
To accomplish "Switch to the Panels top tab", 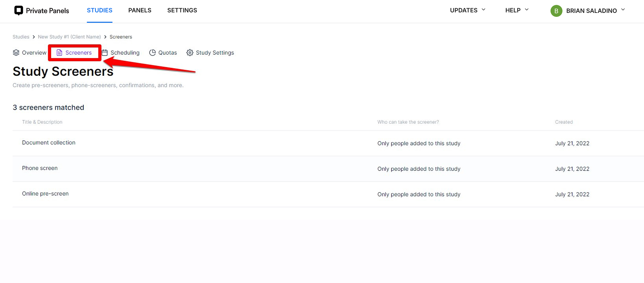I will [140, 10].
